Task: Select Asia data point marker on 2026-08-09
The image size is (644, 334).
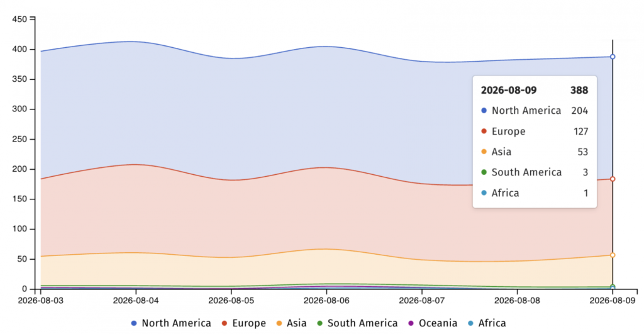Action: point(613,255)
